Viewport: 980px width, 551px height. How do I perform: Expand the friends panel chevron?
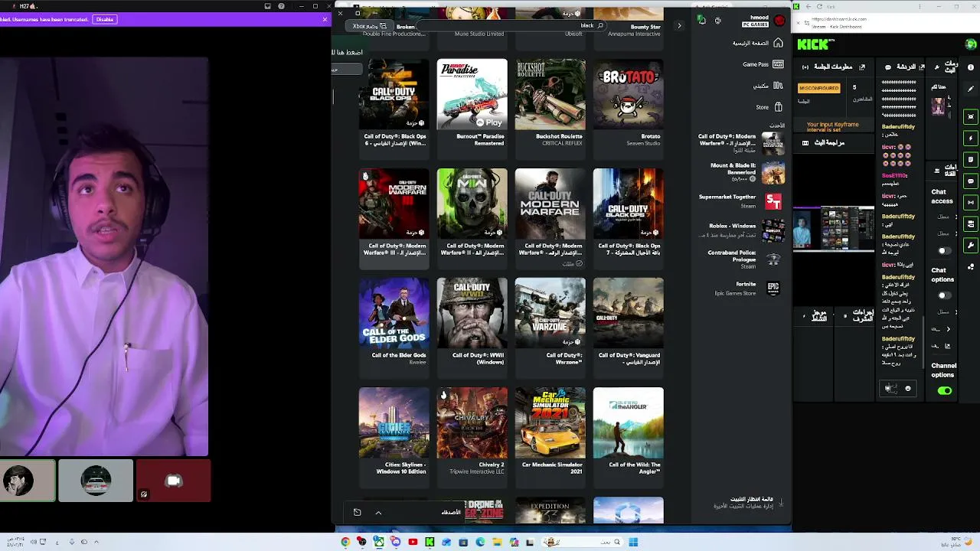click(x=378, y=513)
